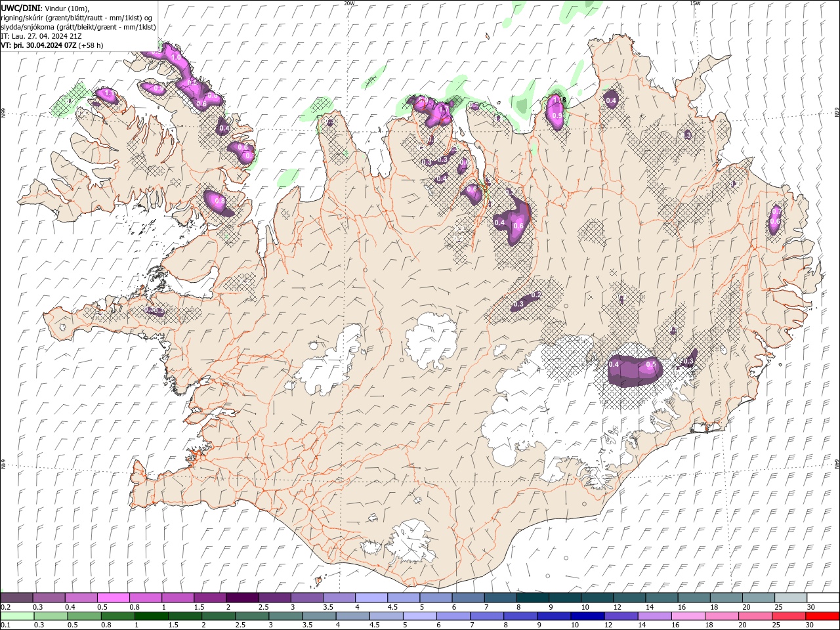
Task: Click the '0.1' legend label
Action: (x=5, y=625)
